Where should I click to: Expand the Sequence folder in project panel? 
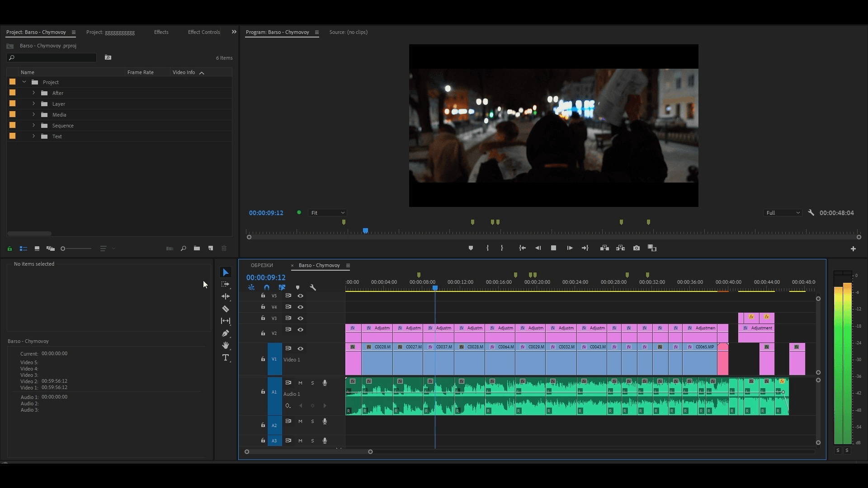click(33, 125)
